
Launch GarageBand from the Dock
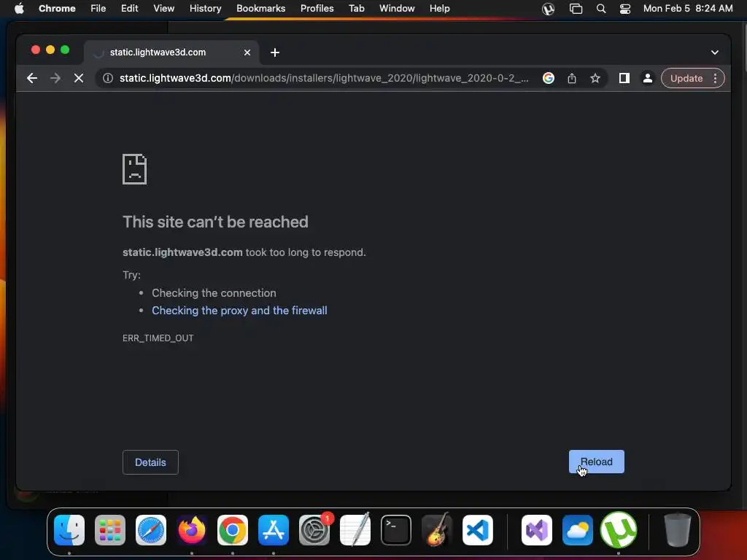437,530
